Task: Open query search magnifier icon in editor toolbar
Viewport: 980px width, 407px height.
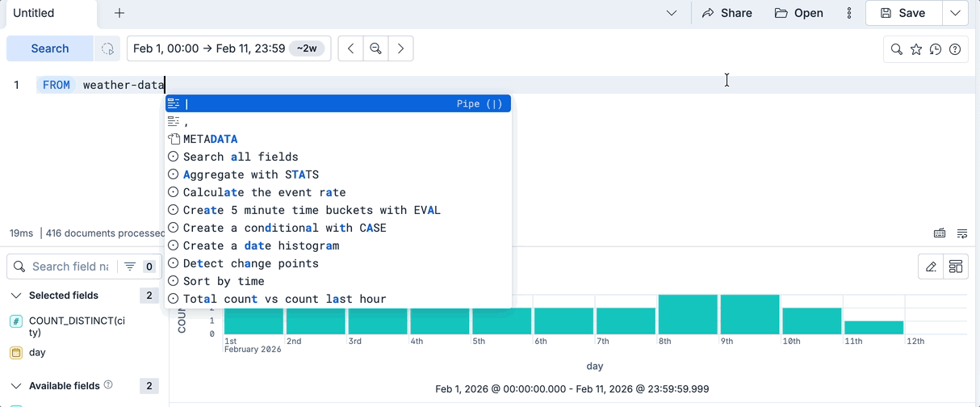Action: [897, 49]
